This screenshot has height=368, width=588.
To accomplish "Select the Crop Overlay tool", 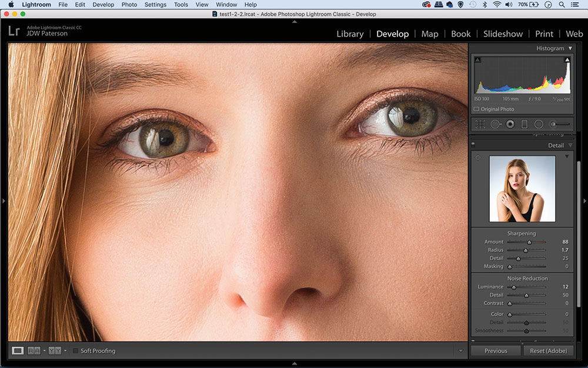I will pyautogui.click(x=480, y=124).
